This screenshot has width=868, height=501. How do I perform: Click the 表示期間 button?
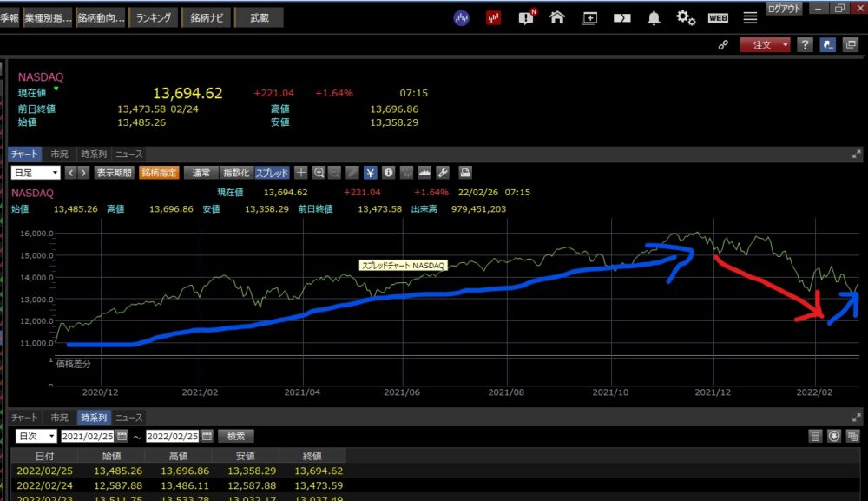click(114, 173)
